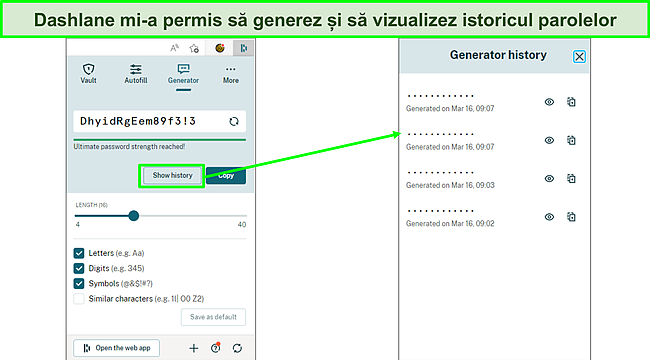Image resolution: width=650 pixels, height=360 pixels.
Task: Click the green password strength bar
Action: pos(160,140)
